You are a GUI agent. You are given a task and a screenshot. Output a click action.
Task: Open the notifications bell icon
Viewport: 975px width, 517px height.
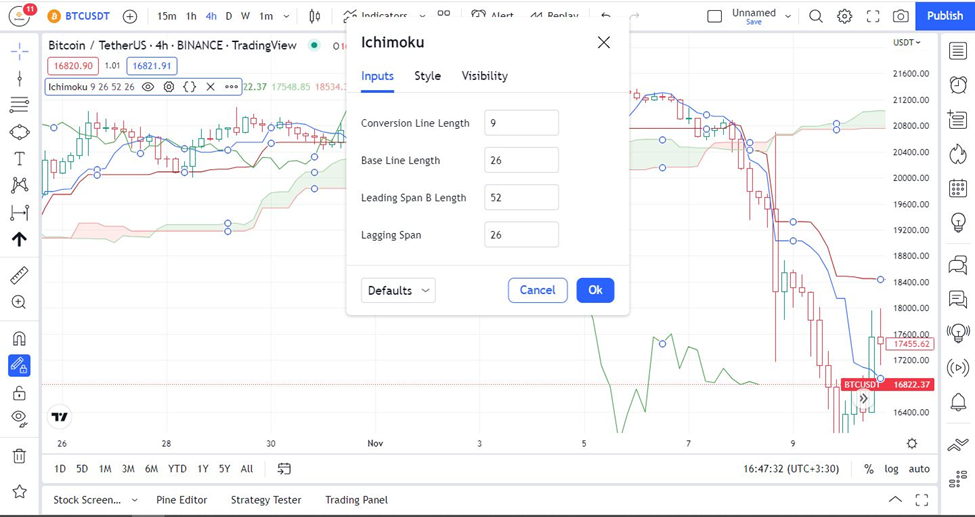pyautogui.click(x=958, y=402)
